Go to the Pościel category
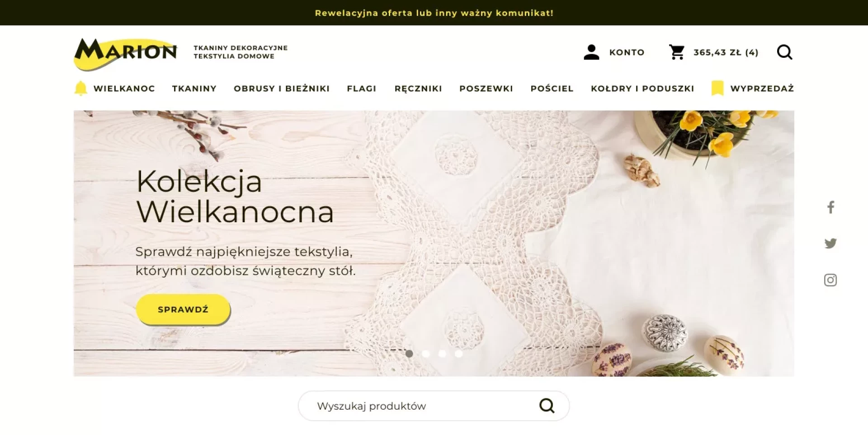Viewport: 868px width, 435px height. coord(552,89)
